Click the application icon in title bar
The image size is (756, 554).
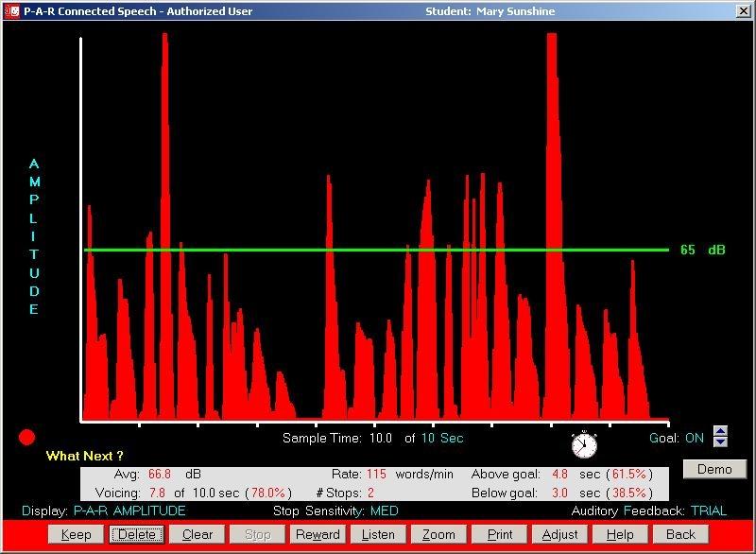click(x=11, y=11)
